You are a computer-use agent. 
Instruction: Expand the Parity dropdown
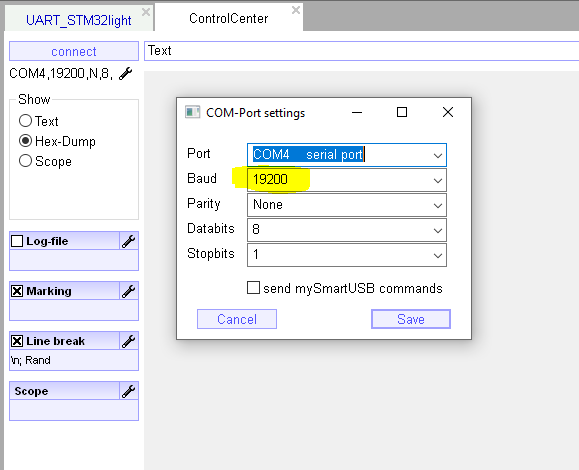click(438, 205)
